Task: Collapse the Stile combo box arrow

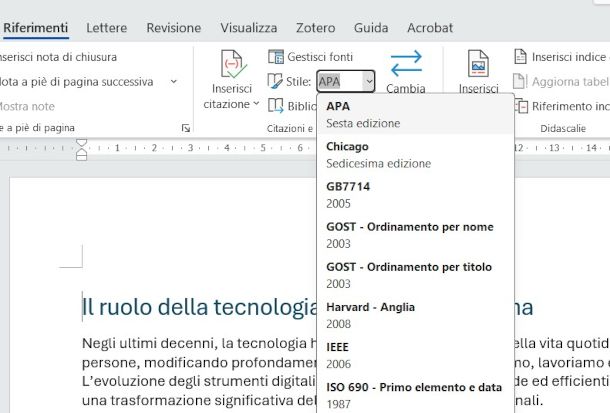Action: [369, 81]
